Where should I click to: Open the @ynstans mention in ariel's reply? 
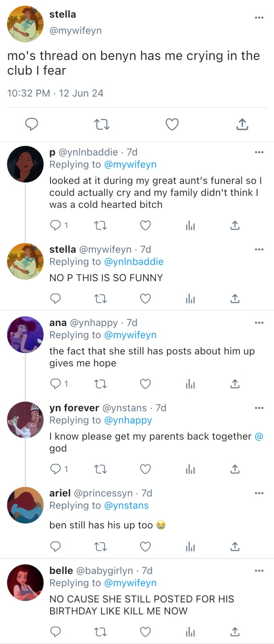[x=127, y=505]
